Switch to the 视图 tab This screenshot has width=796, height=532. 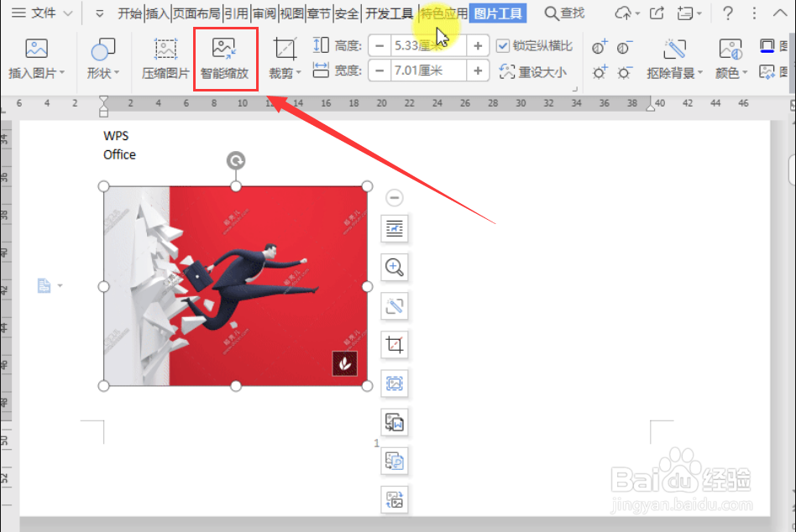click(x=292, y=13)
